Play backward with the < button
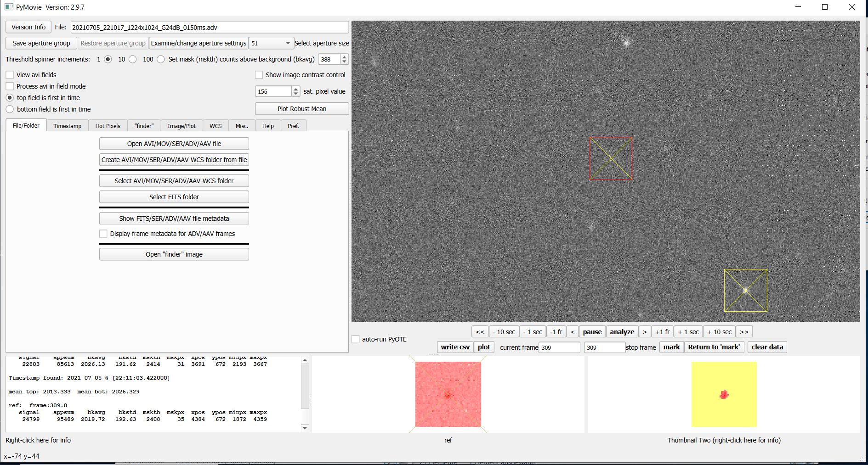868x465 pixels. point(573,332)
